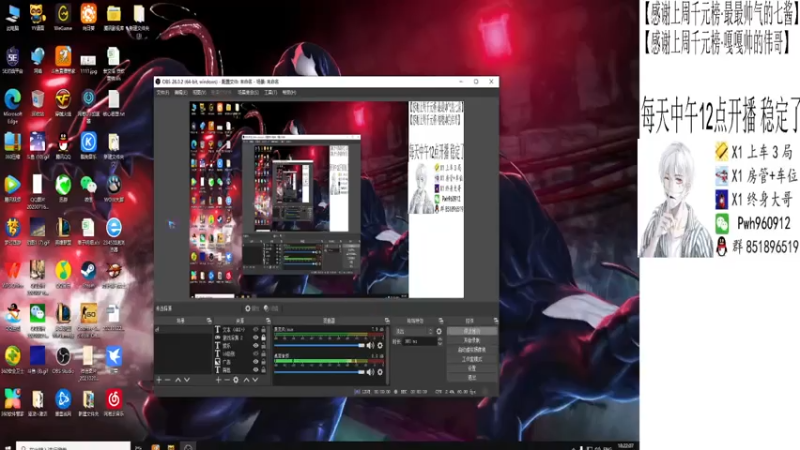The image size is (800, 450).
Task: Click transition duration 时长 input field
Action: click(420, 341)
